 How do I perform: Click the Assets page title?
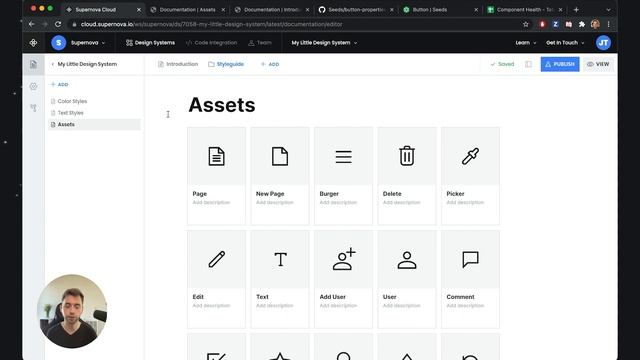(x=222, y=105)
